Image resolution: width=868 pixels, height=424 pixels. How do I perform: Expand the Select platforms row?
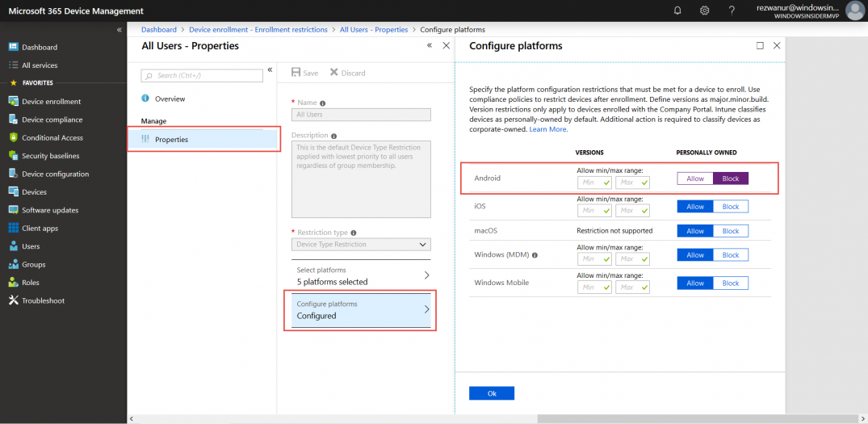[x=361, y=275]
